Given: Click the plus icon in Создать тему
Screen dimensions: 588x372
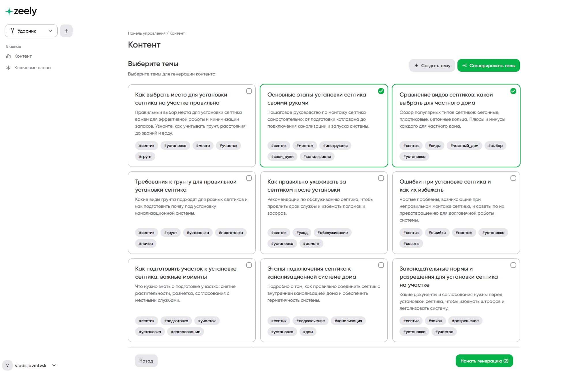Looking at the screenshot, I should [x=416, y=66].
